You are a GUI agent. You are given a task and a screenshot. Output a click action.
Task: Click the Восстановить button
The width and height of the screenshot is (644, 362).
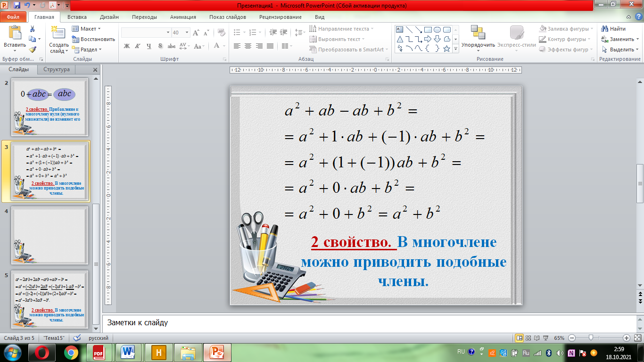click(x=93, y=39)
